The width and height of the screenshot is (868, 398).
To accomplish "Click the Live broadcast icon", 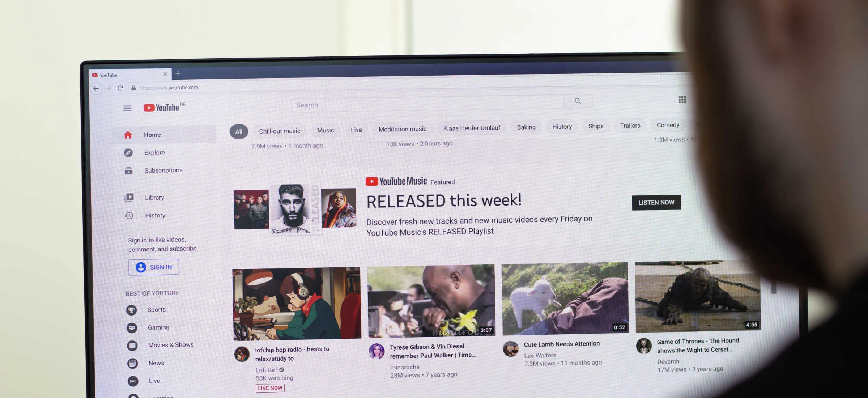I will click(x=133, y=381).
